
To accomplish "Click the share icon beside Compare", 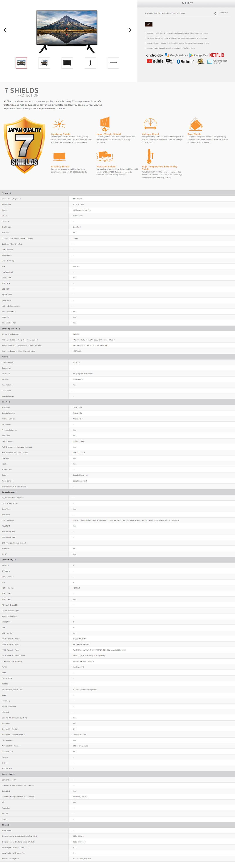I will point(214,13).
